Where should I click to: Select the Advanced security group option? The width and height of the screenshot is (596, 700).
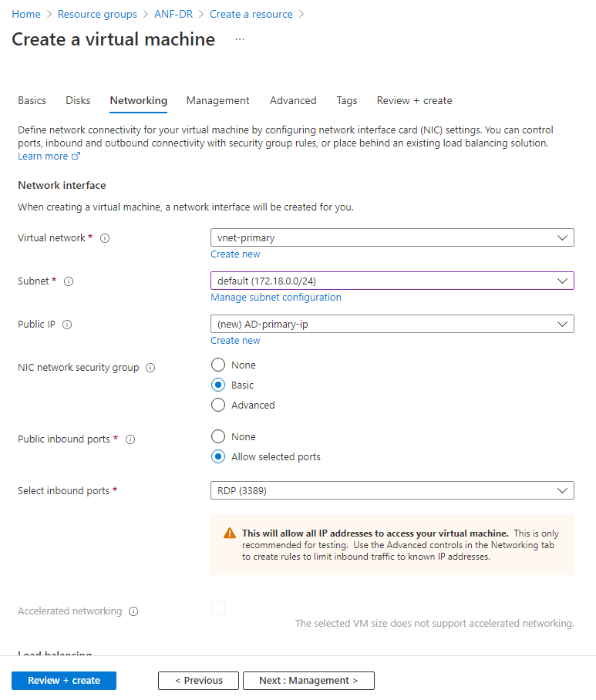tap(218, 405)
